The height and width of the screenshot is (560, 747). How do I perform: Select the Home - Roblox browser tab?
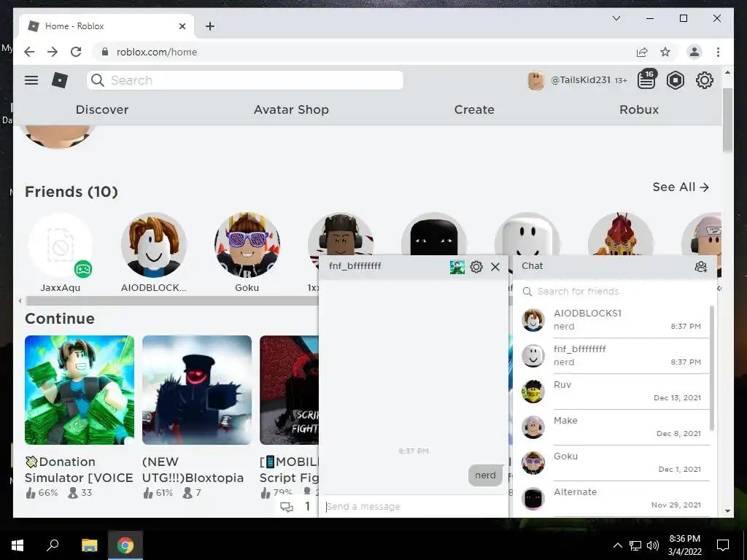(107, 26)
